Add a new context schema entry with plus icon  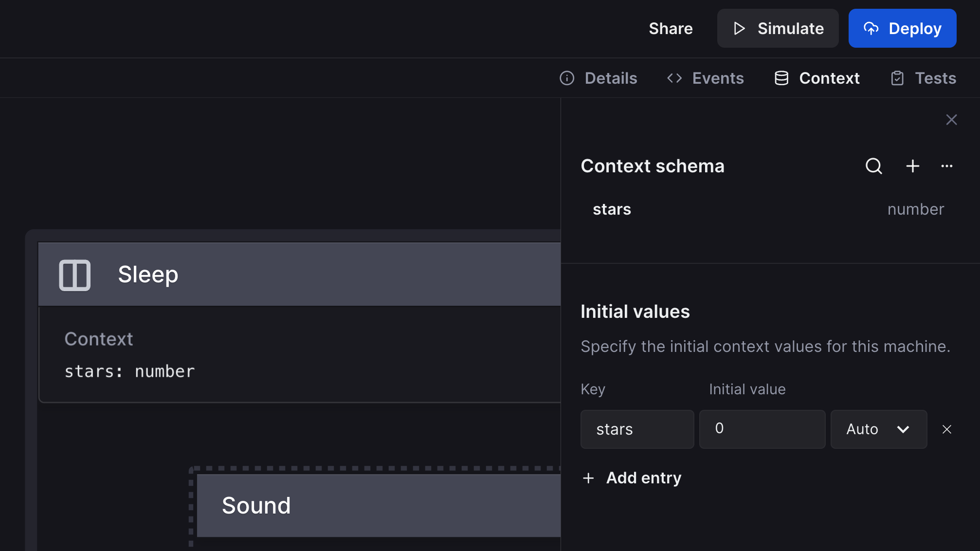coord(912,166)
